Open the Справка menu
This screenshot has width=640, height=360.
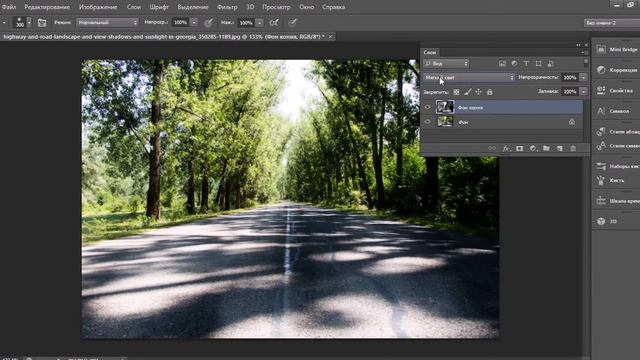tap(333, 7)
